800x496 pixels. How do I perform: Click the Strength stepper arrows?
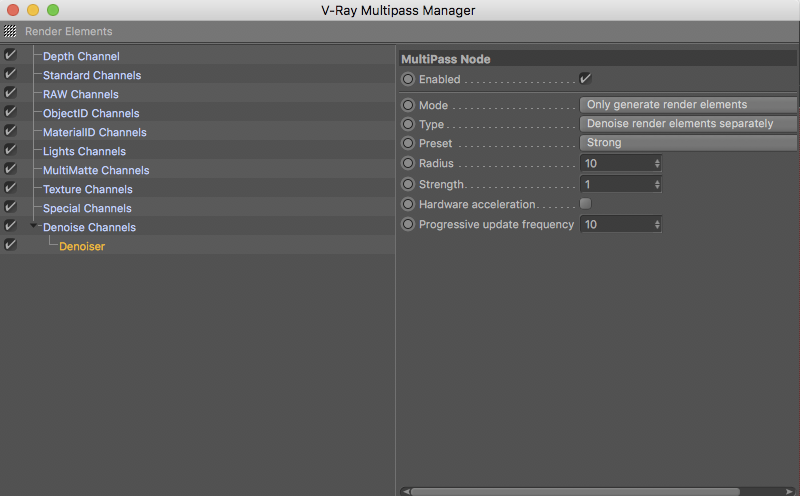coord(657,184)
